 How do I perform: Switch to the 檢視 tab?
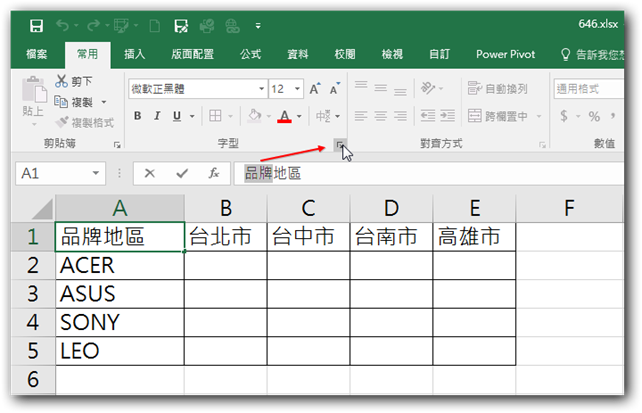pos(392,54)
